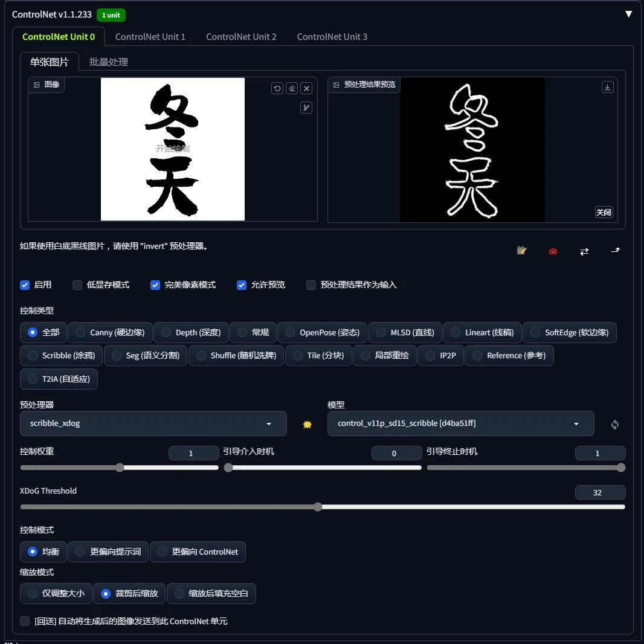Click the notepad new-canvas icon
Image resolution: width=644 pixels, height=644 pixels.
[x=521, y=251]
